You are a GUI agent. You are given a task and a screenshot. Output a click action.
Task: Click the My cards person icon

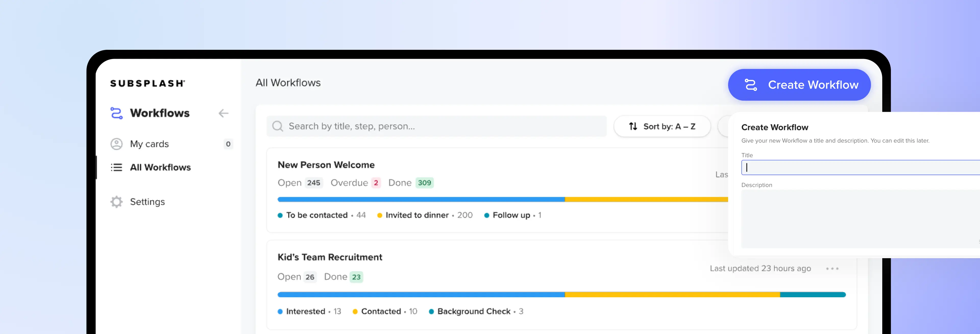point(116,144)
